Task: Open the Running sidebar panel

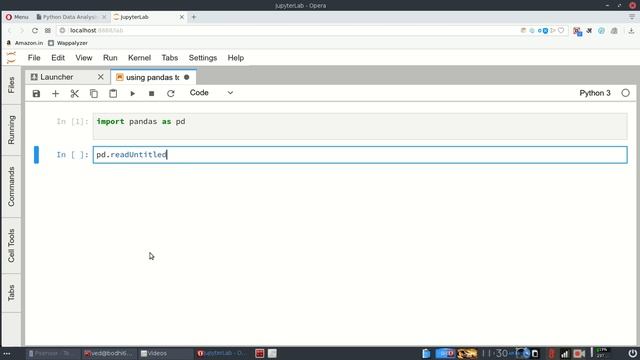Action: click(11, 130)
